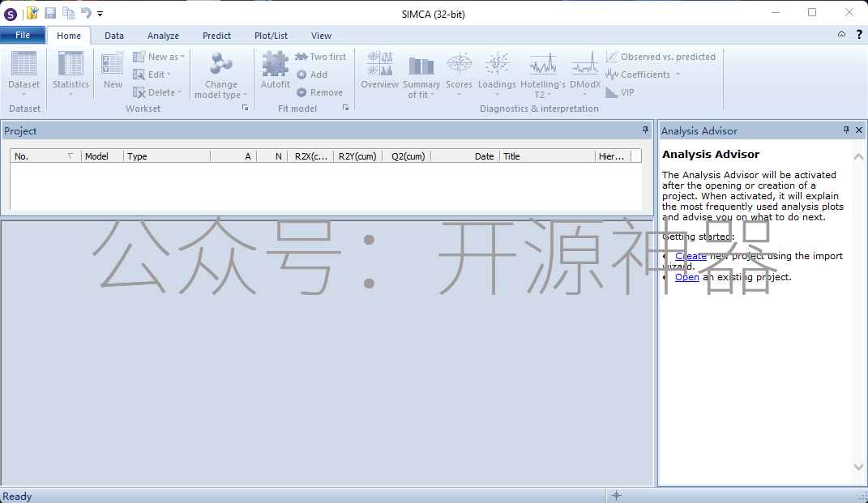
Task: Switch to the Predict tab
Action: (216, 36)
